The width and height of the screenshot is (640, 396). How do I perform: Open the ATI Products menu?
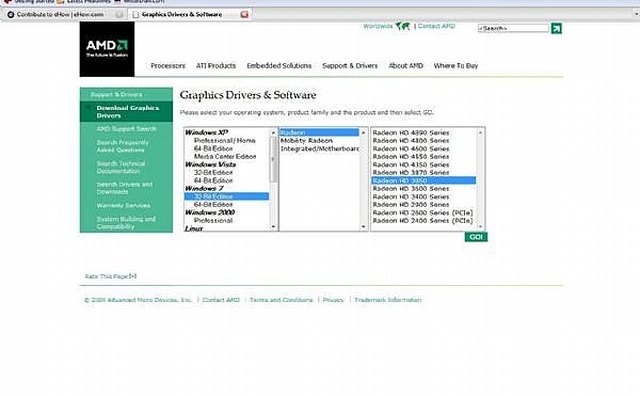coord(216,65)
